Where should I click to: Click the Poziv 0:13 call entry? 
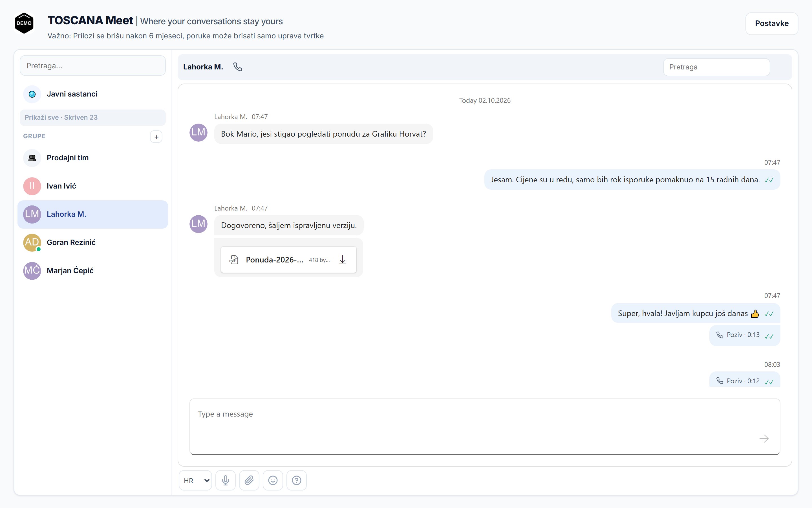pos(745,335)
